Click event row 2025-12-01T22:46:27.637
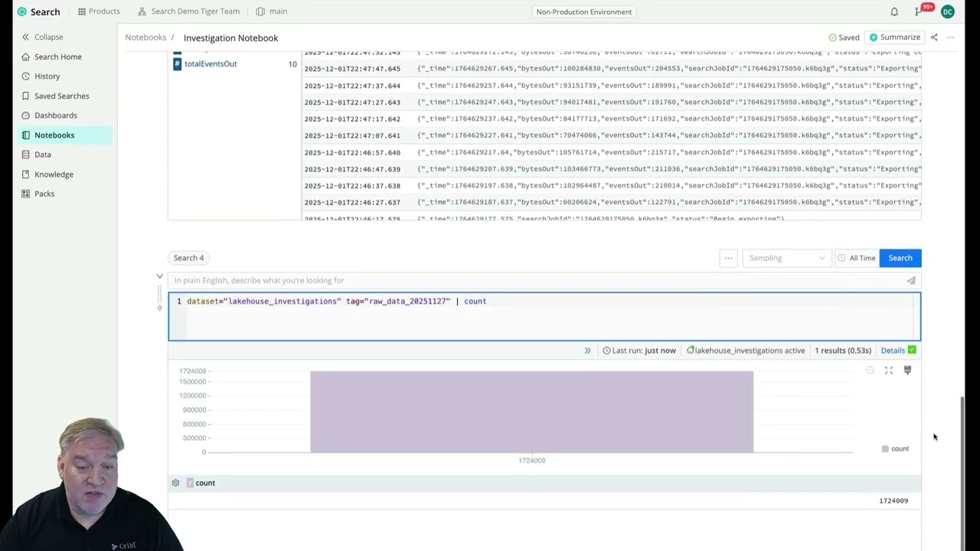980x551 pixels. tap(612, 202)
